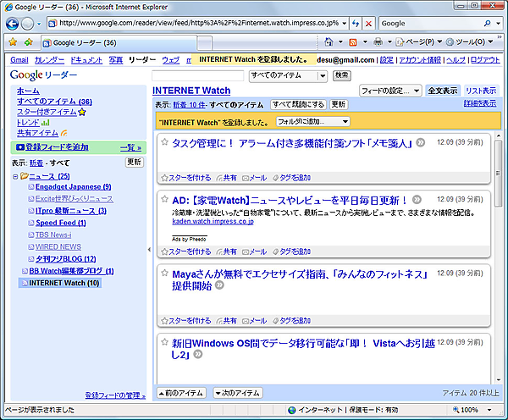508x420 pixels.
Task: Toggle star on the AD 家電Watch item
Action: (165, 199)
